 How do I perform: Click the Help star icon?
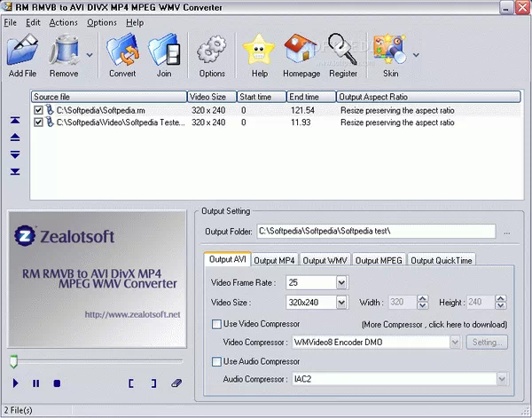(259, 50)
